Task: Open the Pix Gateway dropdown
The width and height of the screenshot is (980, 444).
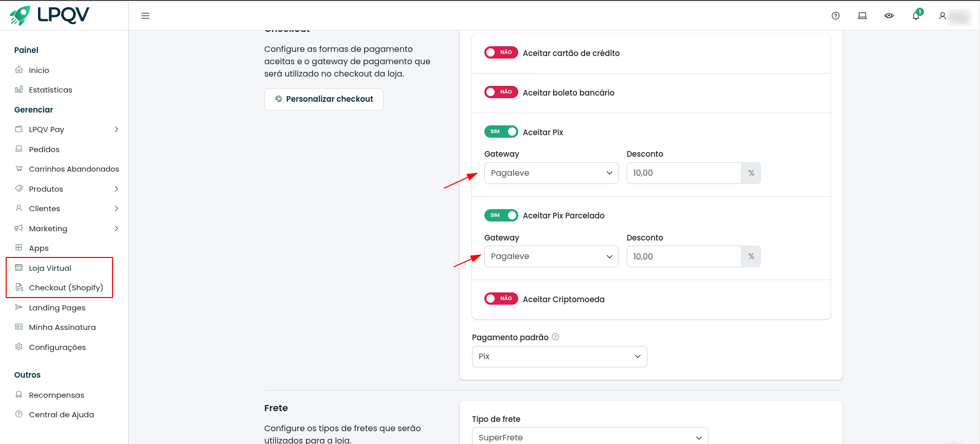Action: click(551, 173)
